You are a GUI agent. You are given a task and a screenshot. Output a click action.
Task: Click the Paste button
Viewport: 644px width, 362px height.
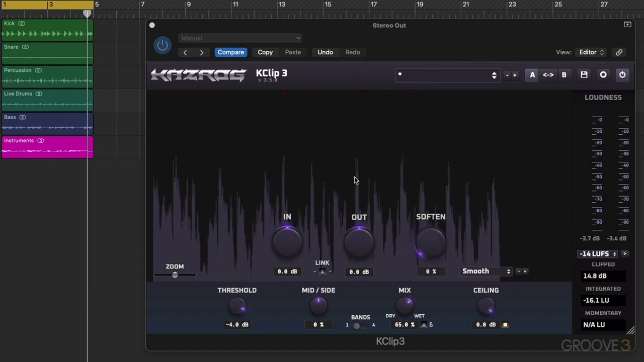pyautogui.click(x=293, y=52)
